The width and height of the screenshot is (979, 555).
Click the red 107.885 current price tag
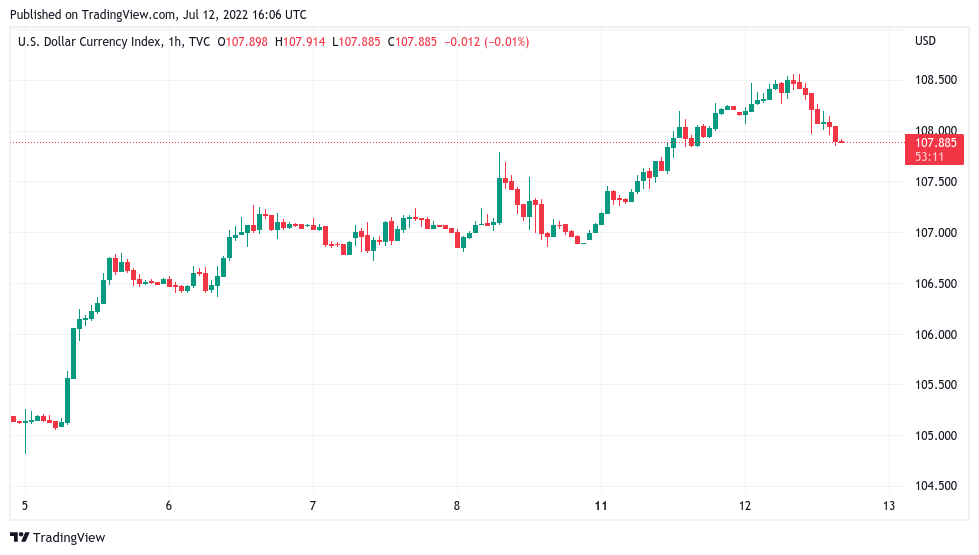[935, 143]
